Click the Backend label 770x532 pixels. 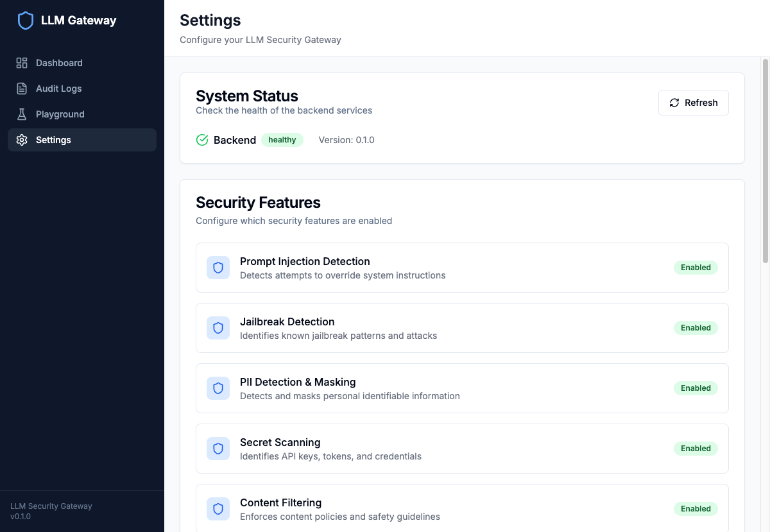point(235,140)
